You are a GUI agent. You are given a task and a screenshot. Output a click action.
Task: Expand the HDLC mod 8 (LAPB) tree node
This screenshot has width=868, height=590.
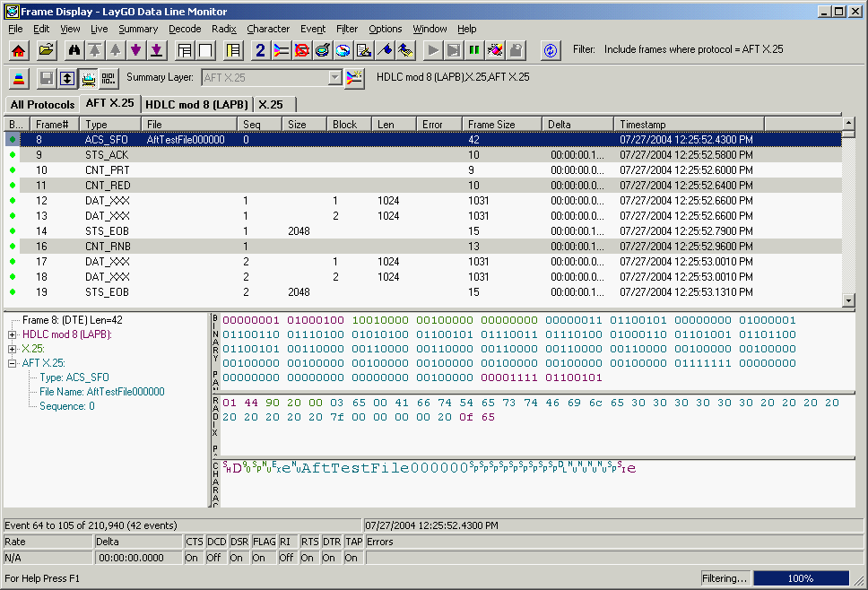[13, 334]
